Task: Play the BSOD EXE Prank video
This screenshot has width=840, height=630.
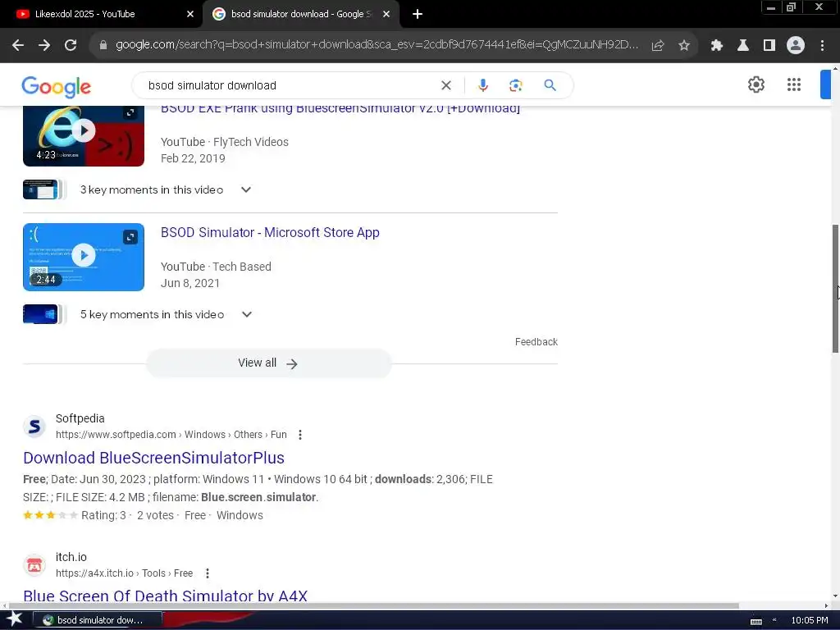Action: tap(84, 130)
